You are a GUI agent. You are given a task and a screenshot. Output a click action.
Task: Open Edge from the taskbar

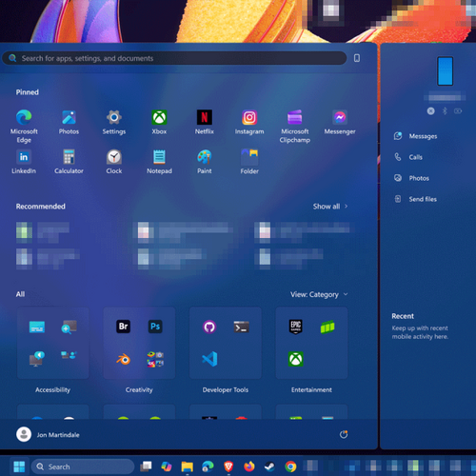(x=208, y=466)
